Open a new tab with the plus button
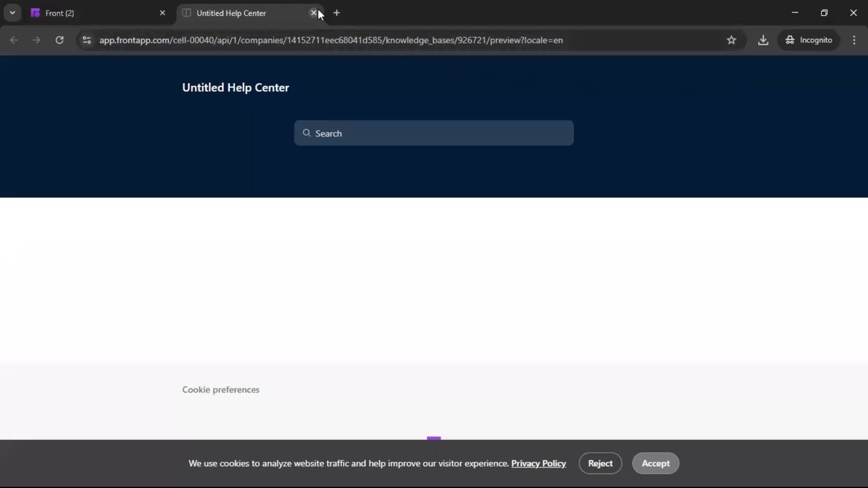 click(337, 13)
